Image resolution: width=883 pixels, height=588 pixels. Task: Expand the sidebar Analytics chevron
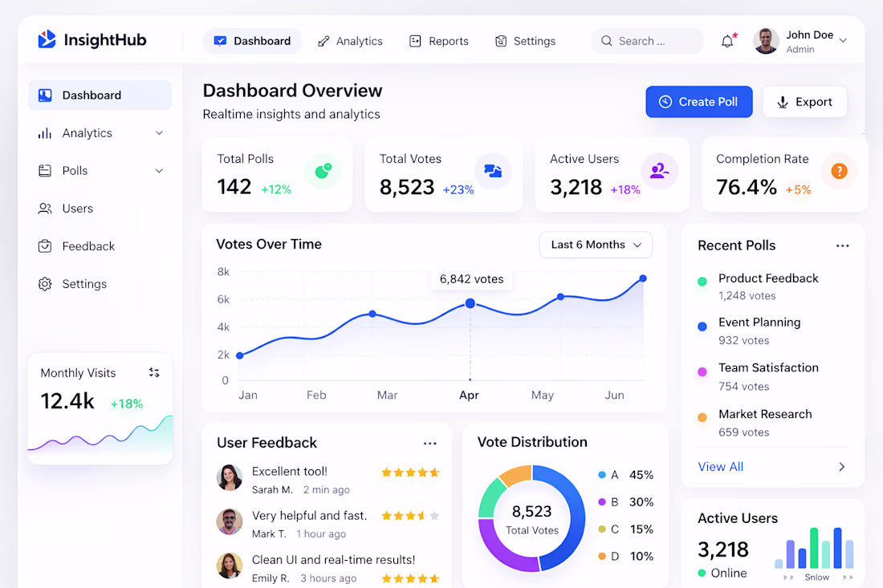160,133
